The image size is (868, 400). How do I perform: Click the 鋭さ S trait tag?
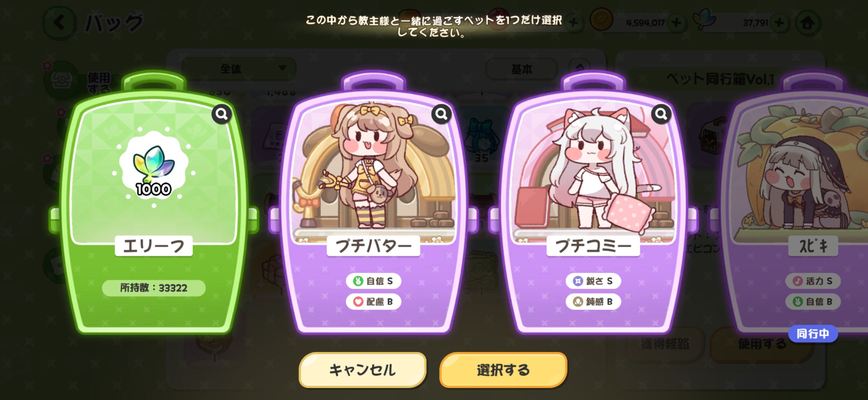(593, 281)
